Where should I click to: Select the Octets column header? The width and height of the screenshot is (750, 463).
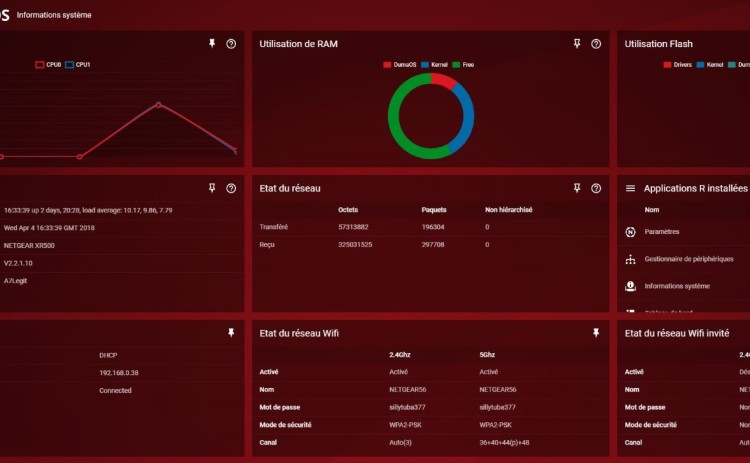tap(348, 209)
